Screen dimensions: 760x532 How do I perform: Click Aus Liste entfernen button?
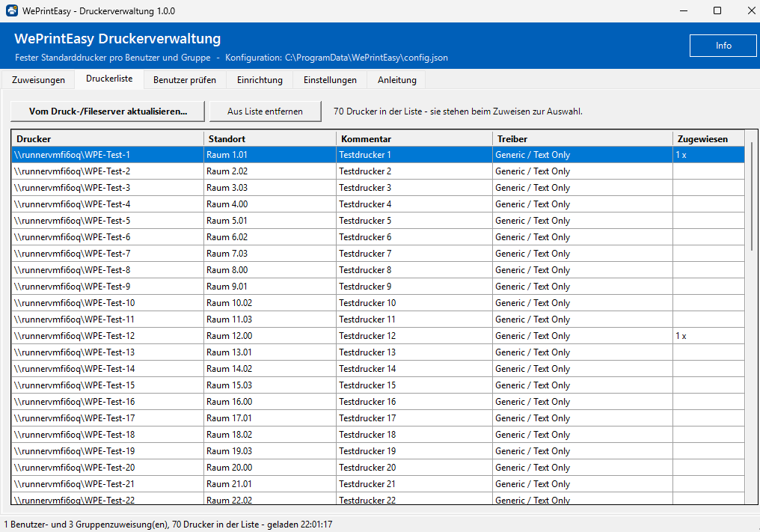265,111
